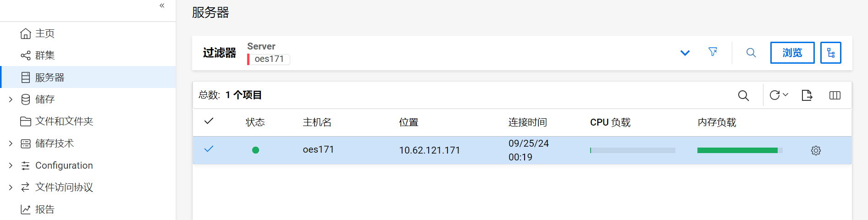Expand the filter panel chevron
Viewport: 868px width, 220px height.
(x=685, y=53)
